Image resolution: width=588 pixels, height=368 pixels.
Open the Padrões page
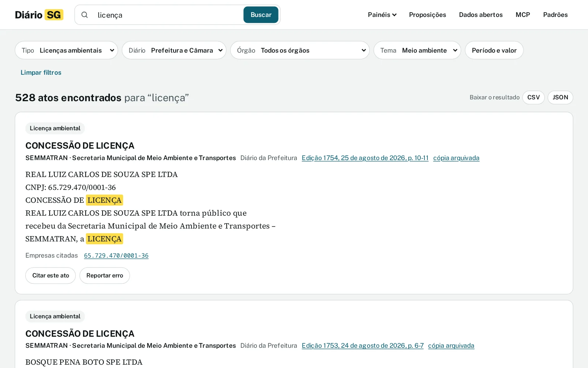point(555,15)
